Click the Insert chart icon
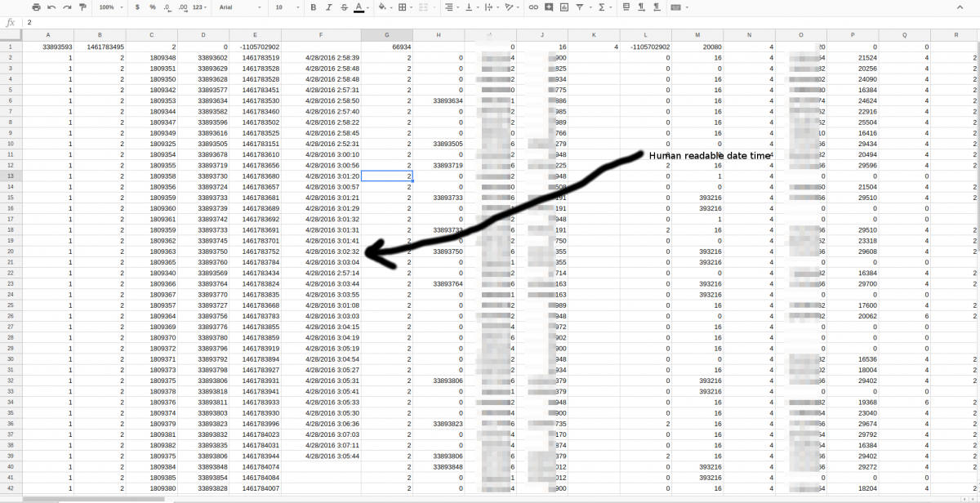This screenshot has height=503, width=980. coord(564,7)
